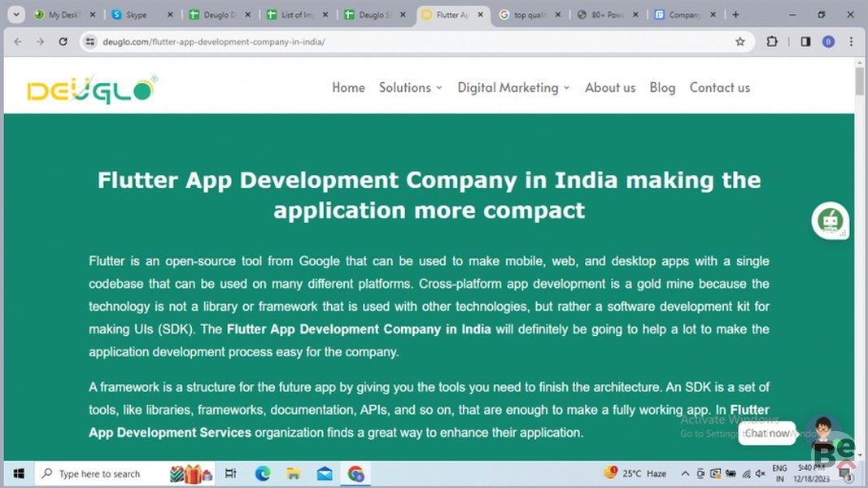Bookmark this page with the star icon
The image size is (868, 488).
(739, 41)
